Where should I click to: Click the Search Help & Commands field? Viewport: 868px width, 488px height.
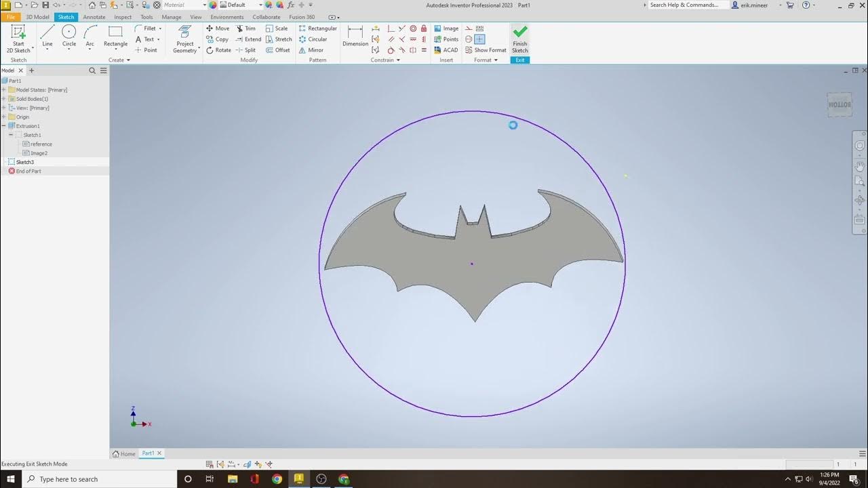(x=688, y=5)
